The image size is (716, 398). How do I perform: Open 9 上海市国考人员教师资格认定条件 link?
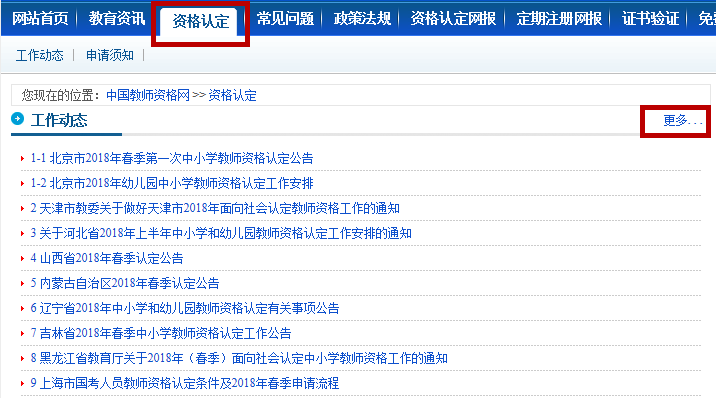click(x=184, y=383)
